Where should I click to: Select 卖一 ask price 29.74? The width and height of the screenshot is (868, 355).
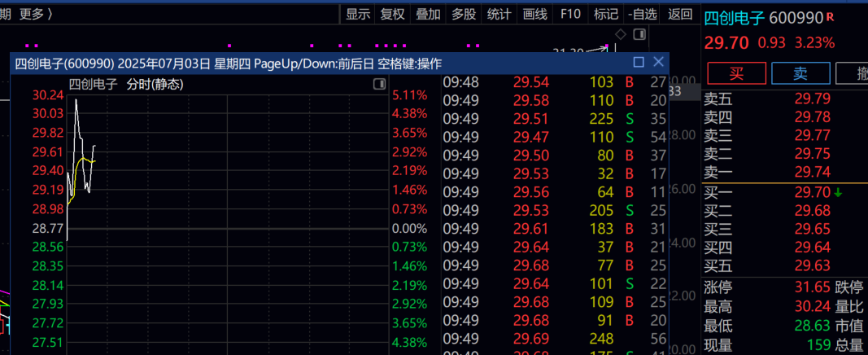coord(813,173)
